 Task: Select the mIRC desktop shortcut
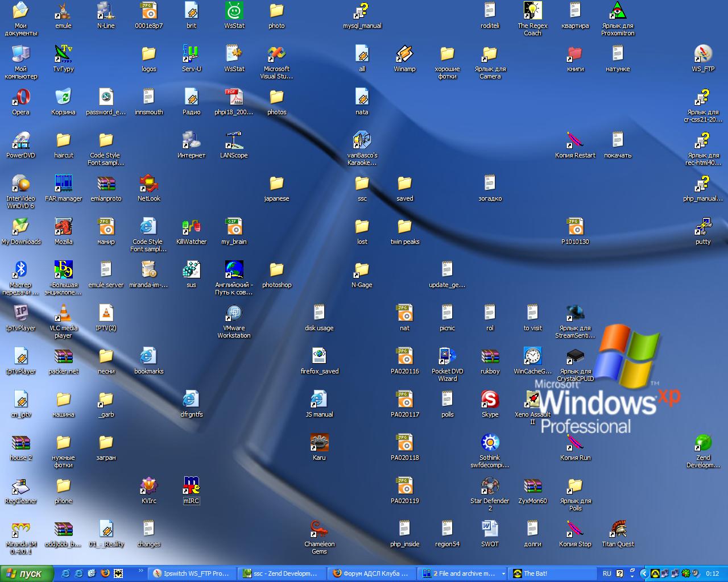click(192, 487)
